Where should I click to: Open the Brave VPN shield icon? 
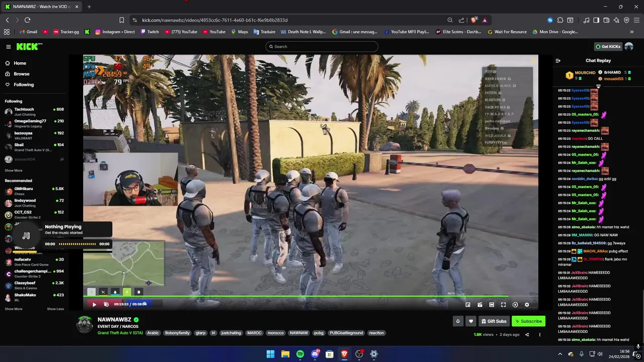[x=626, y=20]
